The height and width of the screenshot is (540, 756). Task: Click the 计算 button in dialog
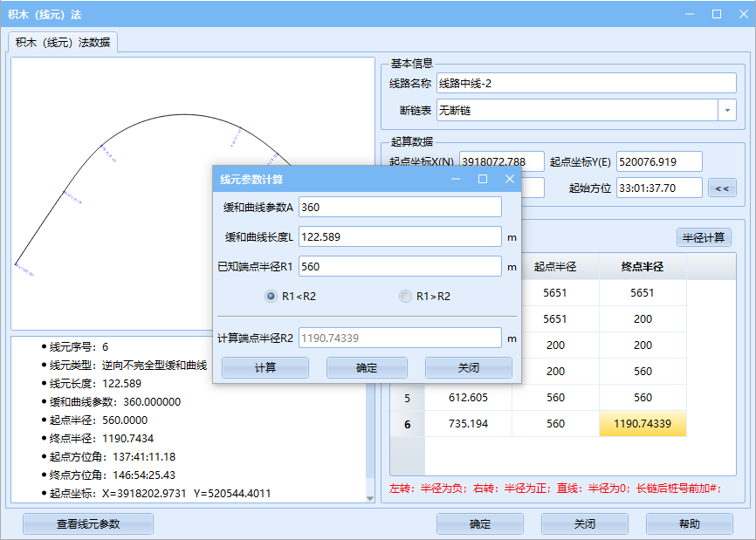pos(265,368)
